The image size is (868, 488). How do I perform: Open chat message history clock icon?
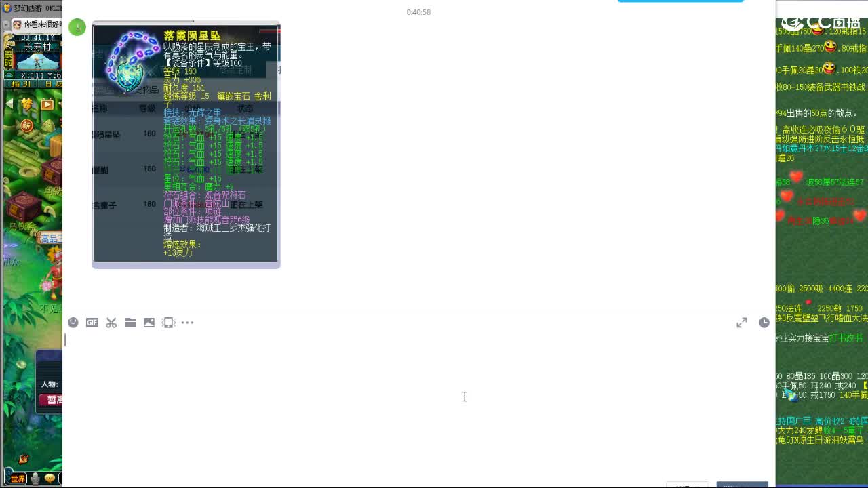(x=764, y=323)
